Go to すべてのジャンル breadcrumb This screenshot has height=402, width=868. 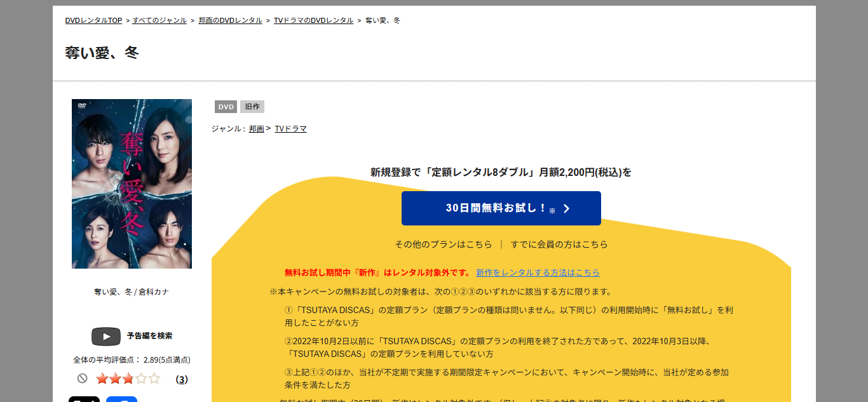pos(159,20)
